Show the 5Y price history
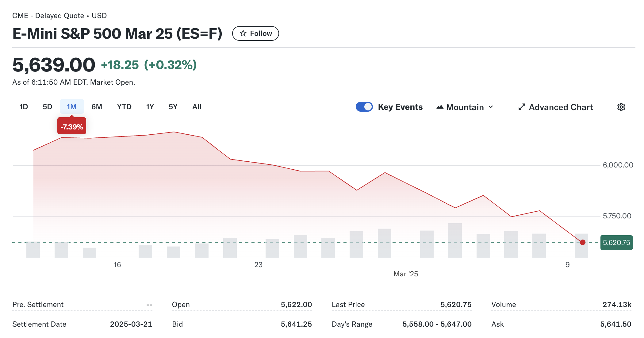The width and height of the screenshot is (644, 338). tap(173, 107)
